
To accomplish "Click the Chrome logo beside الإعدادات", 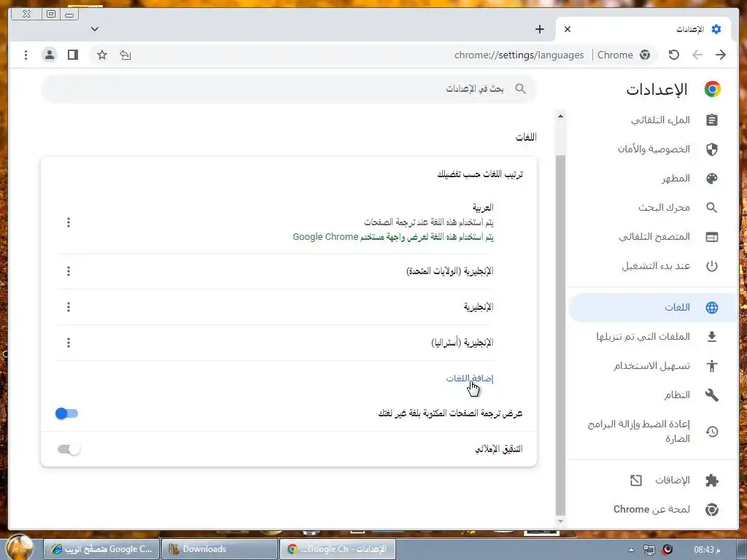I will click(713, 89).
